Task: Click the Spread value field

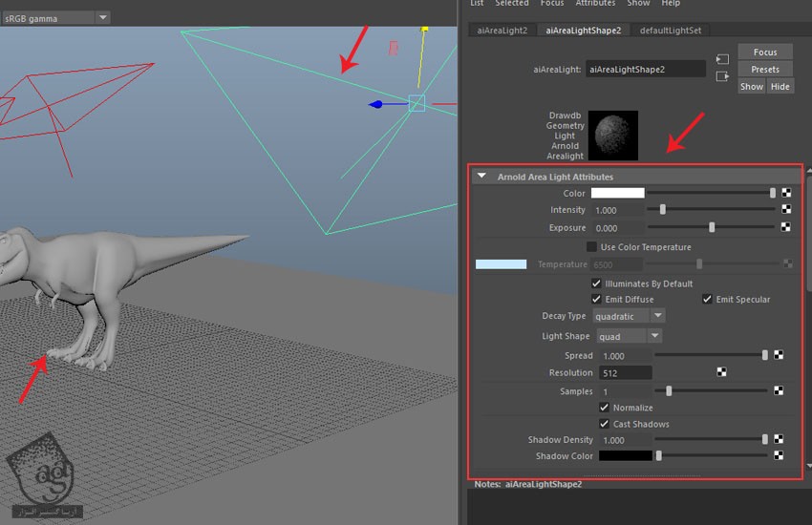Action: point(626,356)
